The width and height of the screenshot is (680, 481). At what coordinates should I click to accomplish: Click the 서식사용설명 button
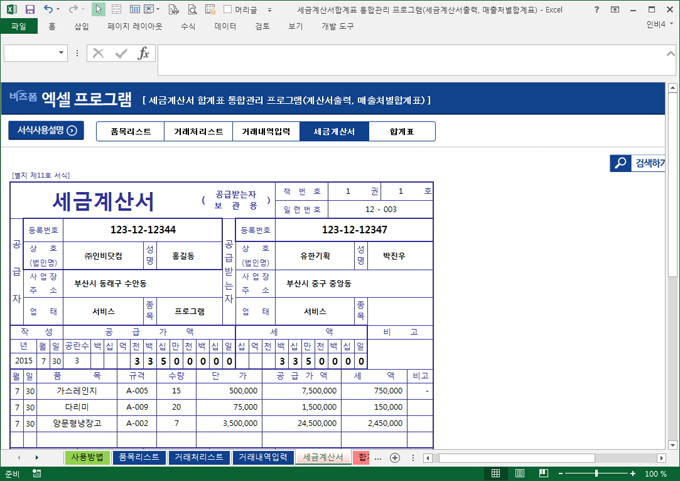click(46, 130)
